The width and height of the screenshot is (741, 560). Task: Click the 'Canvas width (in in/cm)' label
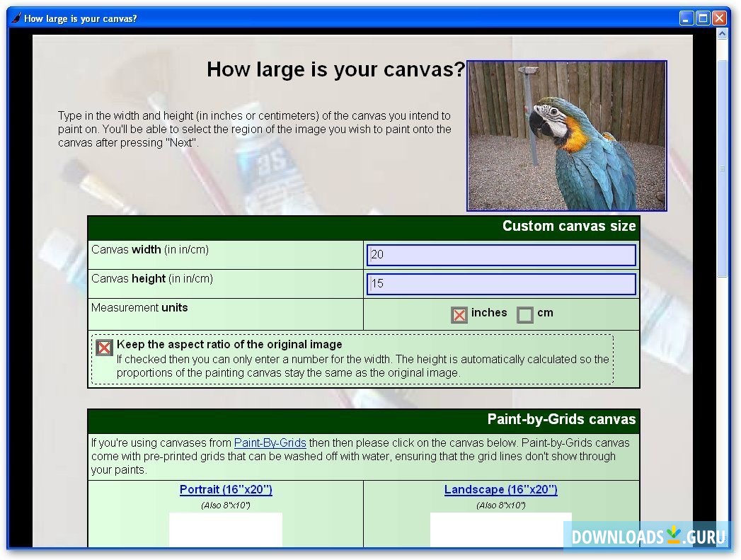pyautogui.click(x=150, y=249)
